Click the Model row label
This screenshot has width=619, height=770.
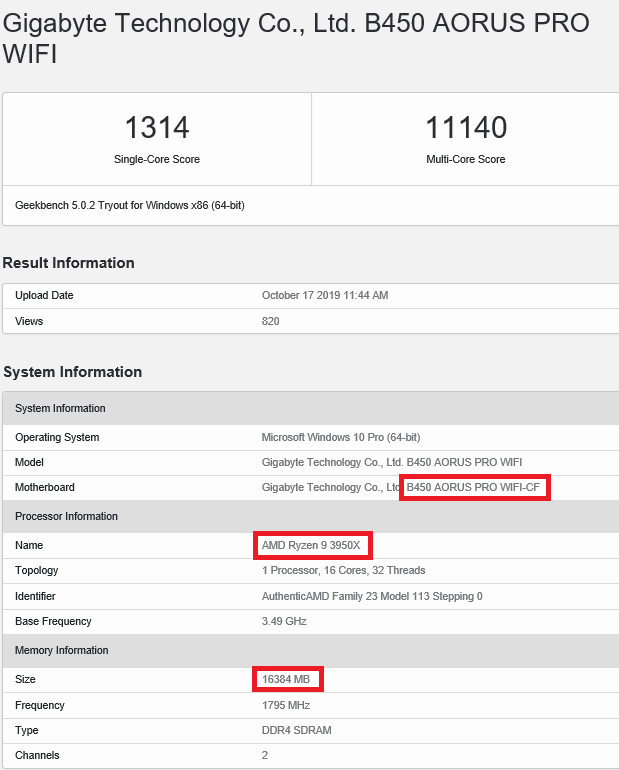click(x=29, y=462)
